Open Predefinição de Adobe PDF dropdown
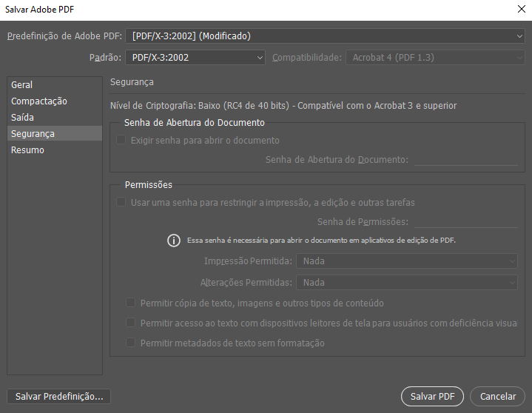The image size is (532, 413). coord(325,36)
